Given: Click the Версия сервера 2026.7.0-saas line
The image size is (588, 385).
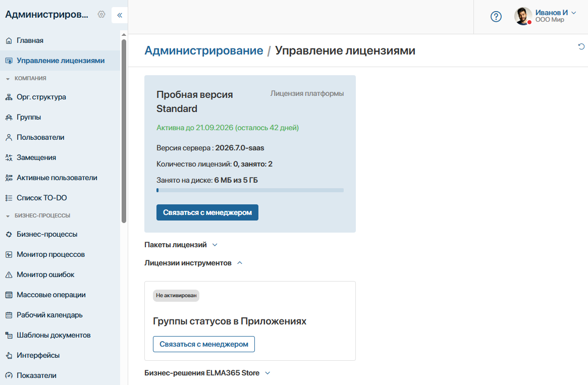Looking at the screenshot, I should 210,148.
